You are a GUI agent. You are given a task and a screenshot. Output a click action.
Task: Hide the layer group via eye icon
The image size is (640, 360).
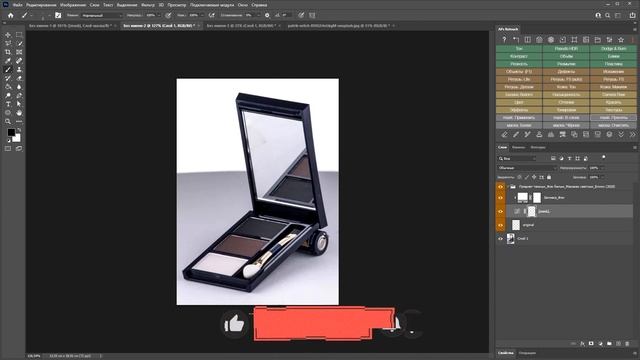[500, 187]
